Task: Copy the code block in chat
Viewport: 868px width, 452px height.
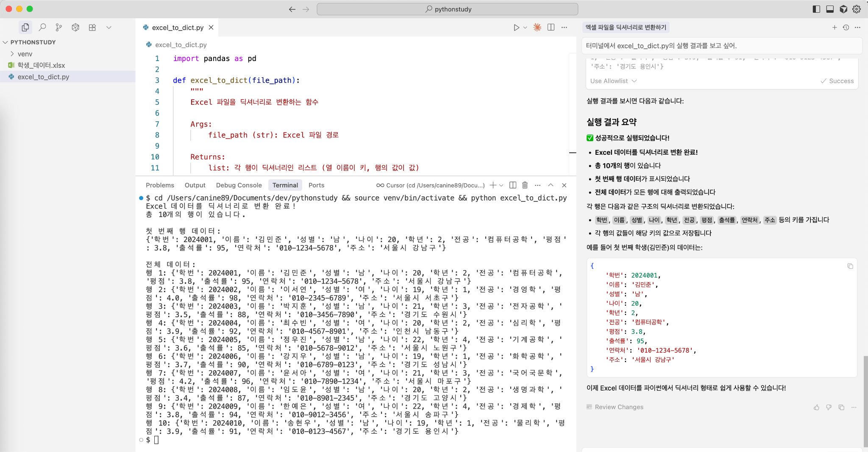Action: coord(850,266)
